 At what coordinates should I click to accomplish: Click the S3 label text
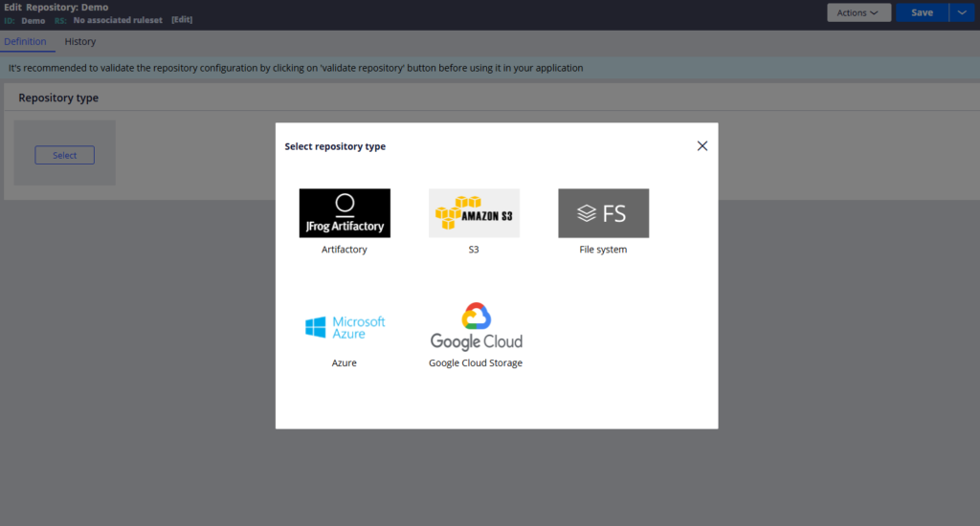[x=474, y=250]
